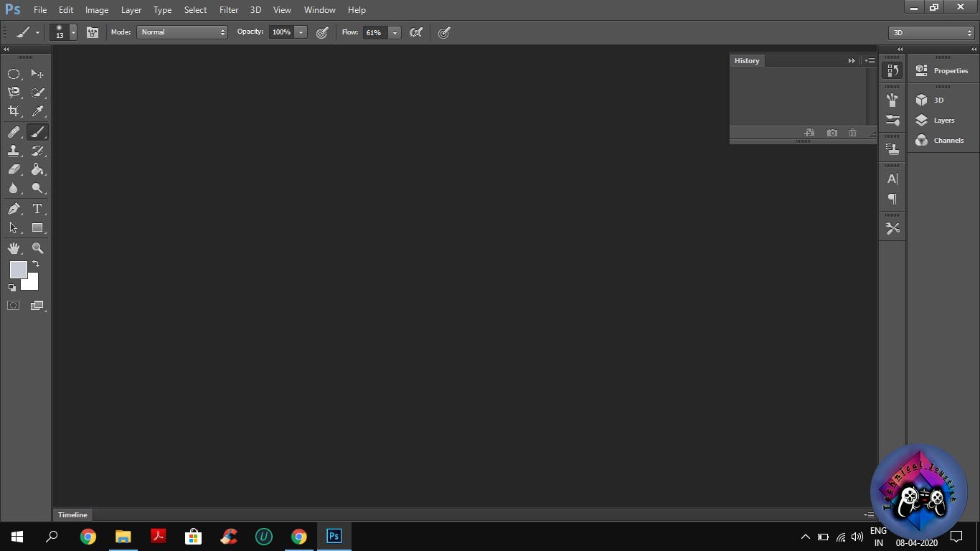Open the Opacity slider dropdown arrow
This screenshot has height=551, width=980.
point(301,32)
